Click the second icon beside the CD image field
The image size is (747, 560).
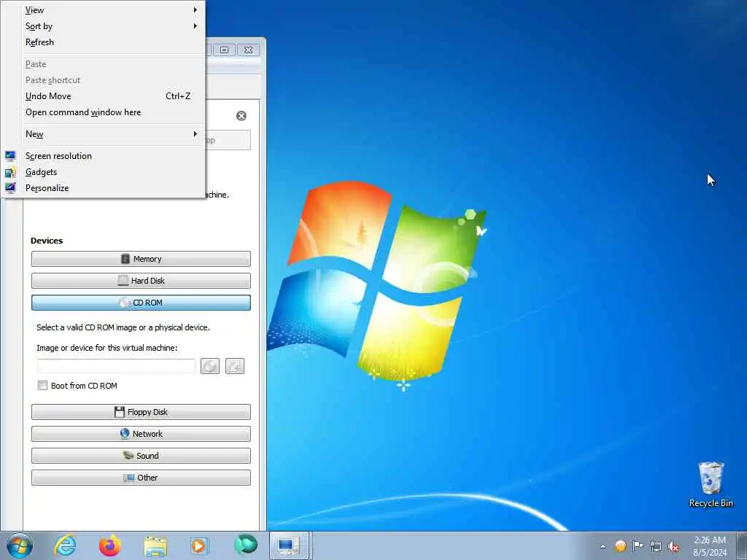pyautogui.click(x=235, y=366)
